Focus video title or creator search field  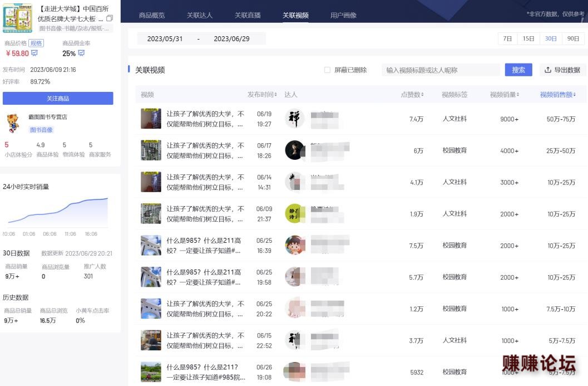tap(441, 70)
